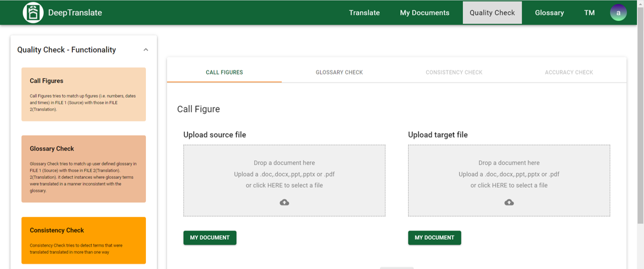Viewport: 644px width, 269px height.
Task: Select Quality Check in top navigation
Action: (492, 13)
